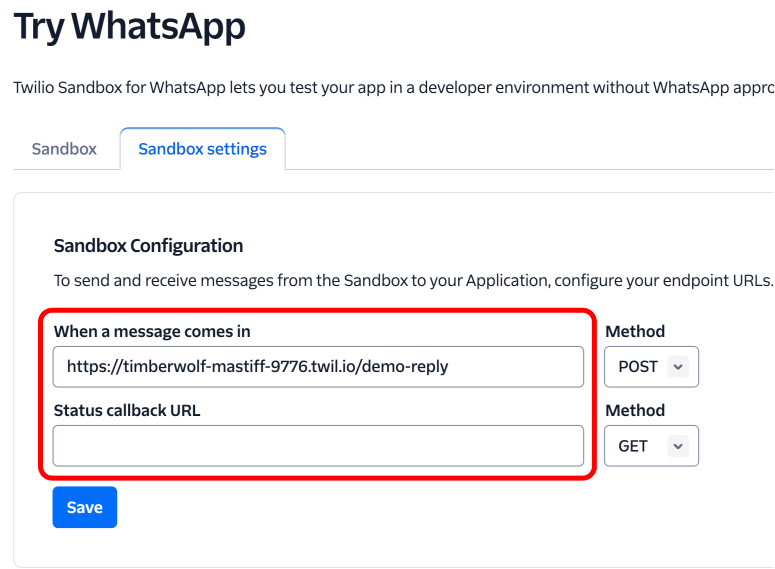This screenshot has height=569, width=775.
Task: Click the chevron arrow on POST dropdown
Action: pyautogui.click(x=679, y=367)
